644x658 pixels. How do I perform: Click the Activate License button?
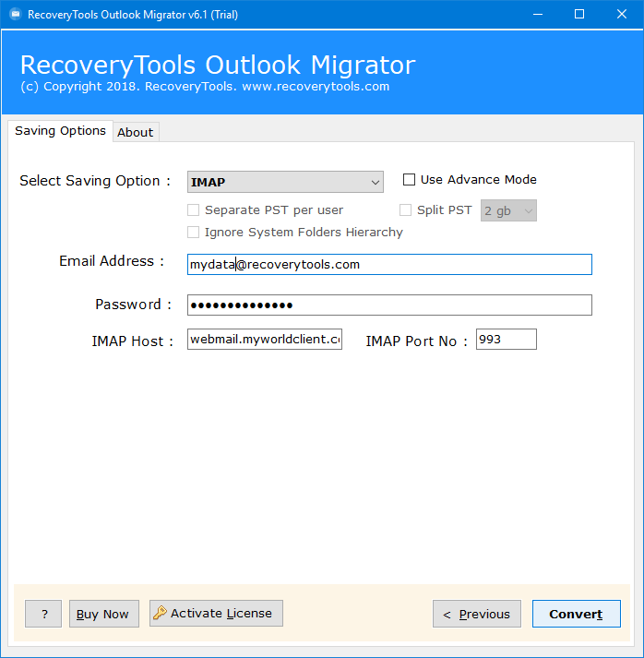tap(216, 613)
